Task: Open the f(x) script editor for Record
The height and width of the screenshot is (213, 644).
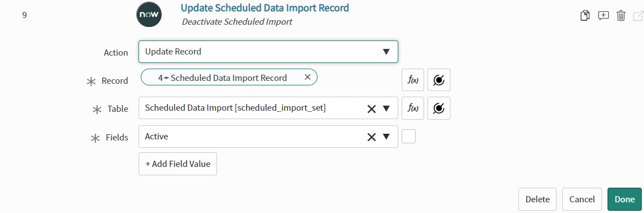Action: coord(413,80)
